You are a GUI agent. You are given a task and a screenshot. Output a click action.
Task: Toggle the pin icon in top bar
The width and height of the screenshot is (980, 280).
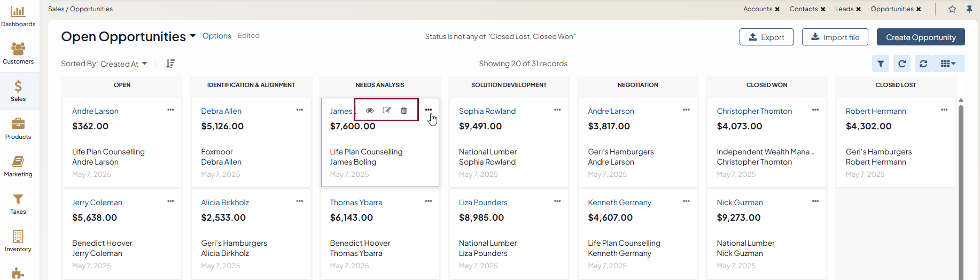[969, 9]
